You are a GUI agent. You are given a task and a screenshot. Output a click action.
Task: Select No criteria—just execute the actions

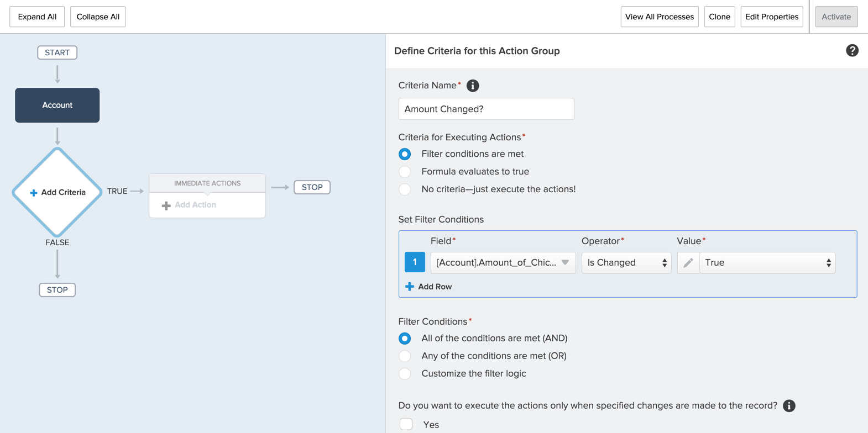(x=405, y=189)
